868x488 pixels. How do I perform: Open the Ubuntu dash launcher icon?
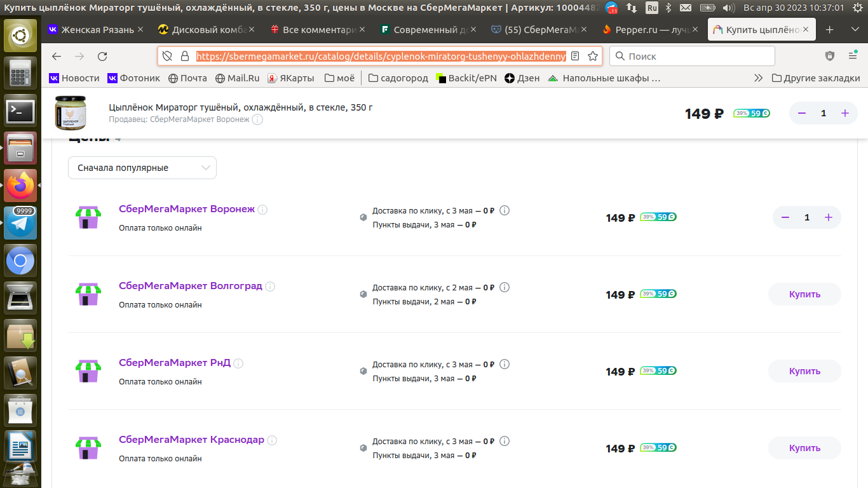[x=21, y=36]
